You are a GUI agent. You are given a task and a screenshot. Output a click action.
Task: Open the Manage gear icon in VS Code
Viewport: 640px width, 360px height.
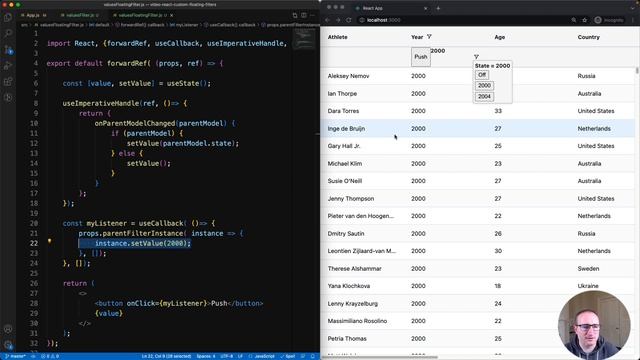[x=8, y=345]
